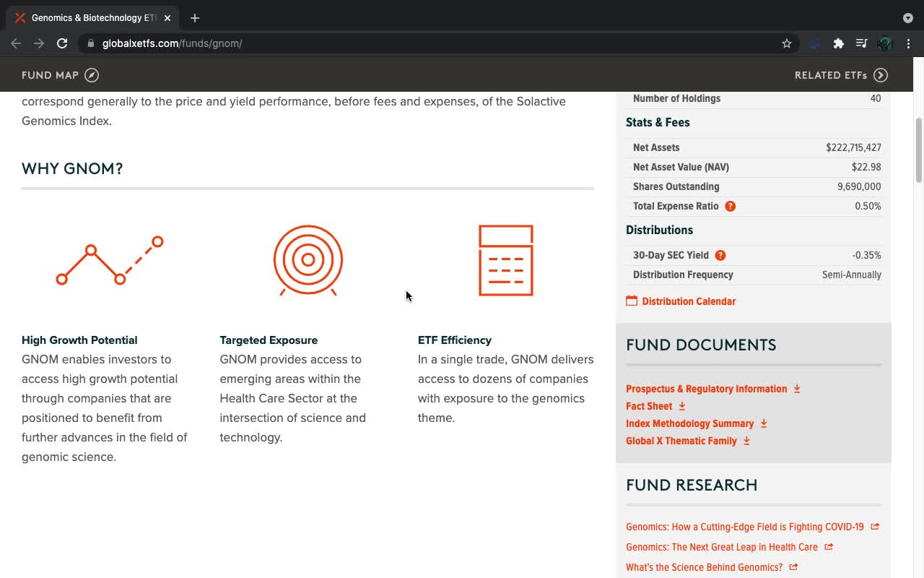924x578 pixels.
Task: Open What's the Science Behind Genomics article
Action: click(704, 567)
